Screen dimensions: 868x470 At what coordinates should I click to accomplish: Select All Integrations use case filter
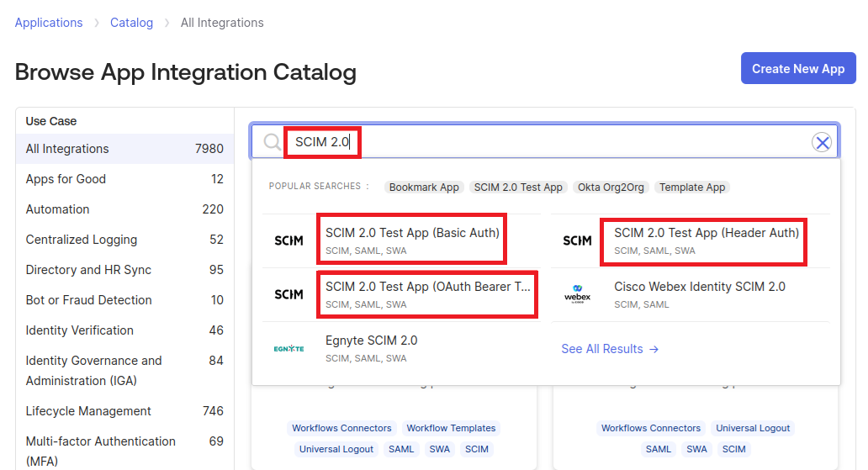(x=67, y=149)
